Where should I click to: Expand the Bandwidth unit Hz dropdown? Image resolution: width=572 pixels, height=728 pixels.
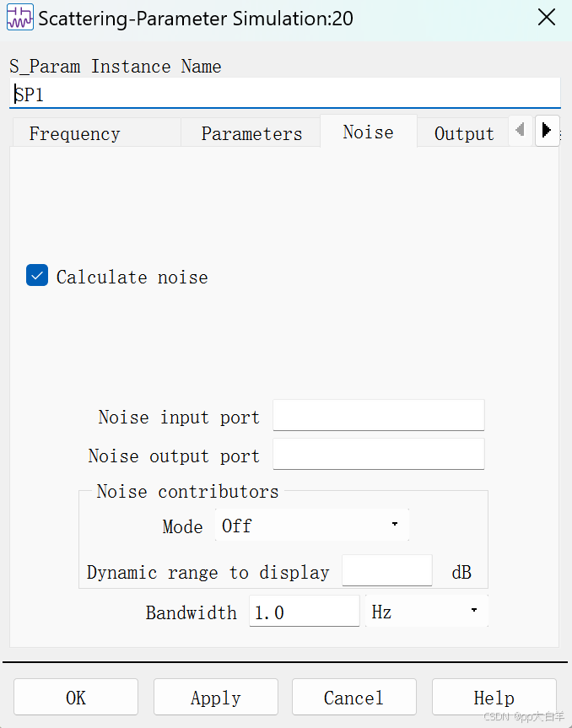(426, 612)
